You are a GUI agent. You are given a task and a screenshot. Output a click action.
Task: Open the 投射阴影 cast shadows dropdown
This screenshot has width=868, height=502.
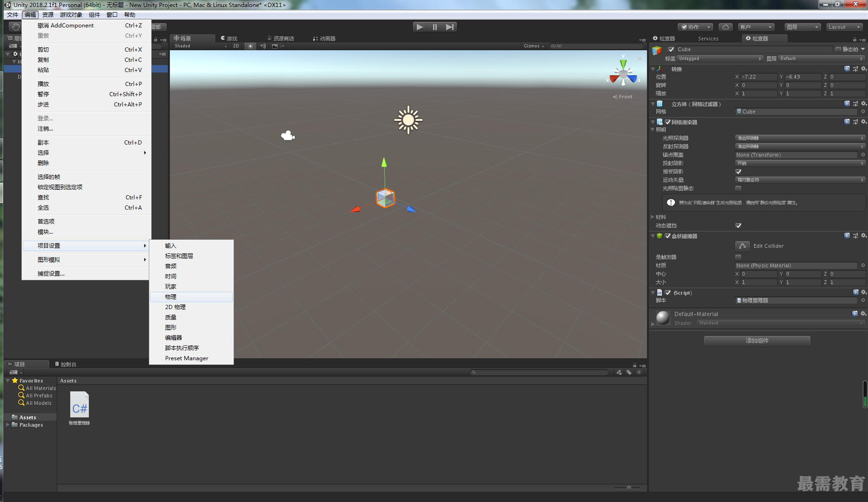[x=800, y=163]
